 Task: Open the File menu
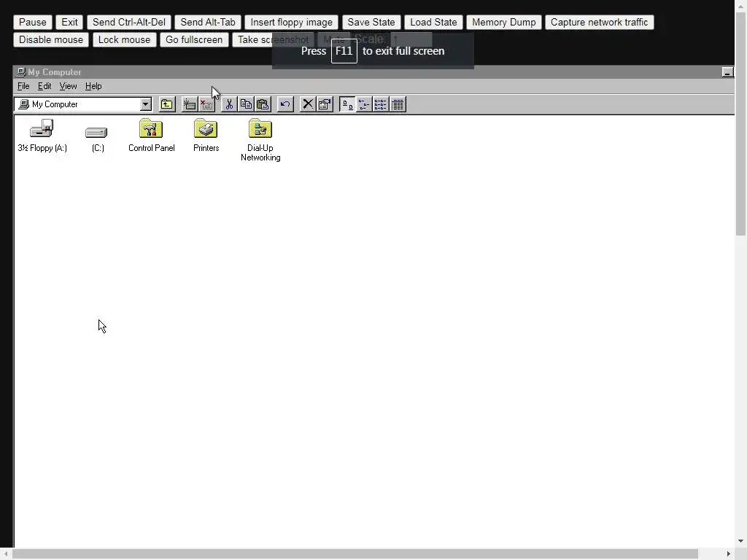click(23, 86)
